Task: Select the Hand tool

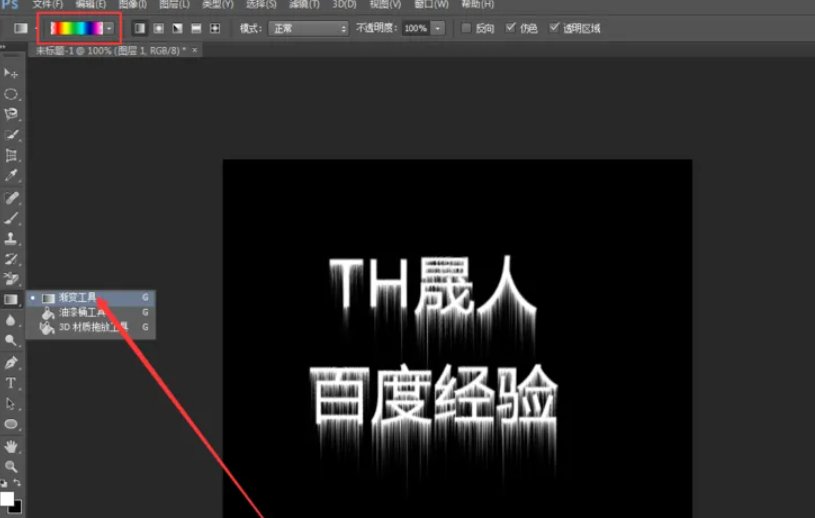Action: [10, 446]
